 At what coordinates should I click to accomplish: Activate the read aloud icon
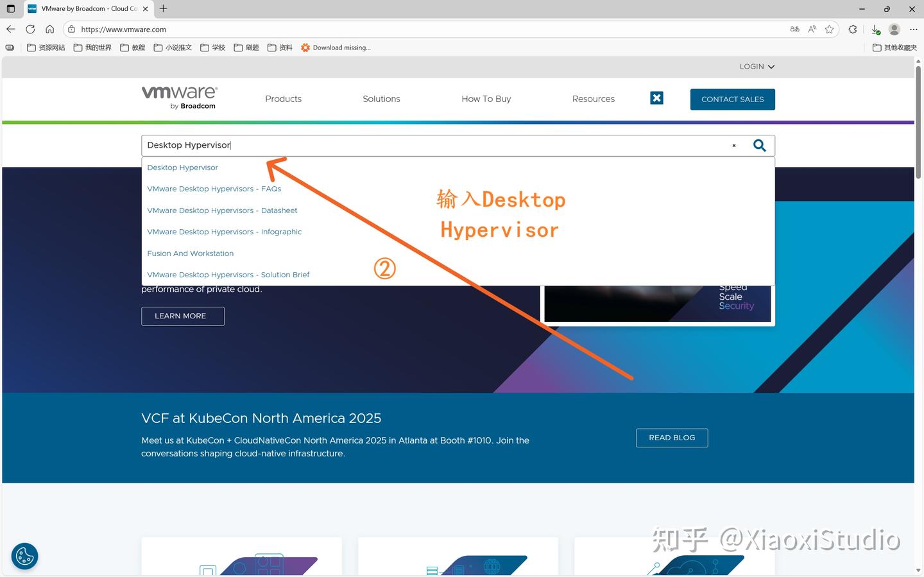[812, 29]
